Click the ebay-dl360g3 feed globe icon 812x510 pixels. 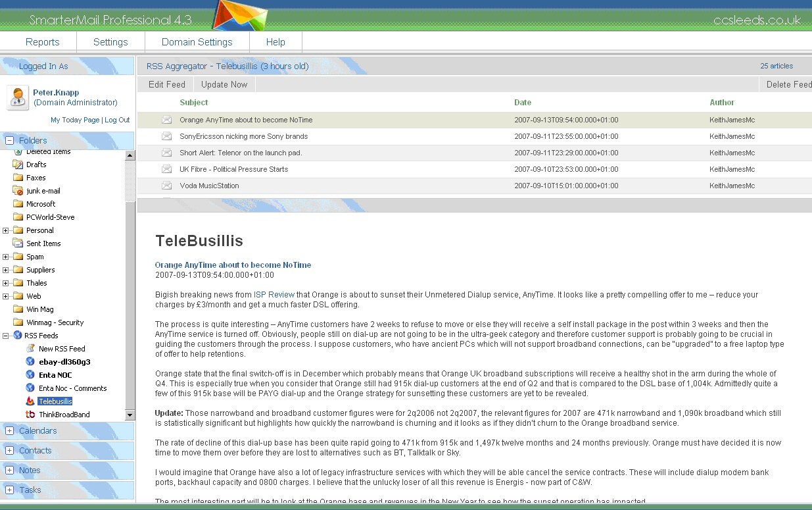30,362
